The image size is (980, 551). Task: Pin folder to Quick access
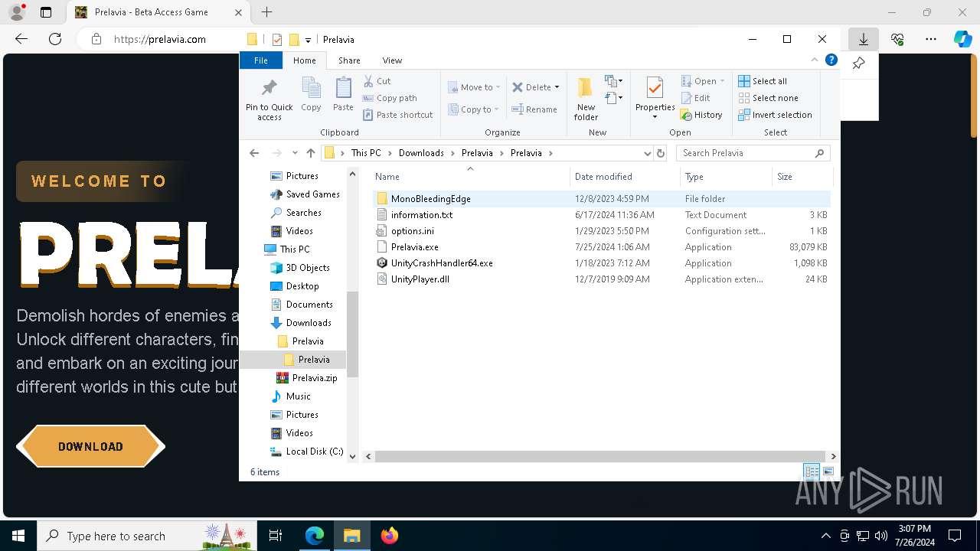coord(269,99)
